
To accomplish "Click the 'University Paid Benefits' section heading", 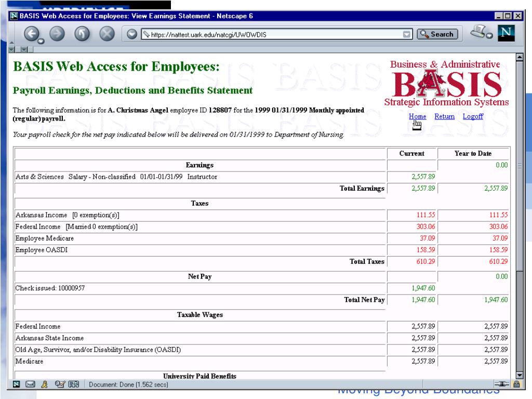I will pos(199,376).
